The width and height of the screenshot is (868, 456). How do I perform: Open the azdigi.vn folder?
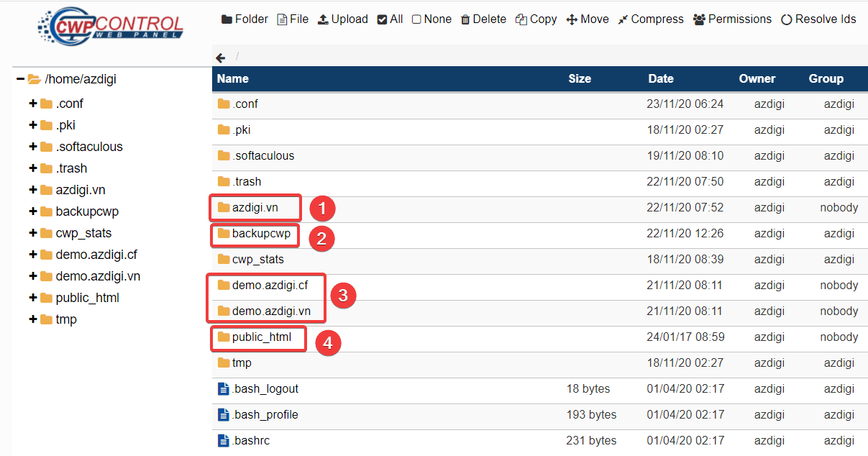pos(255,207)
